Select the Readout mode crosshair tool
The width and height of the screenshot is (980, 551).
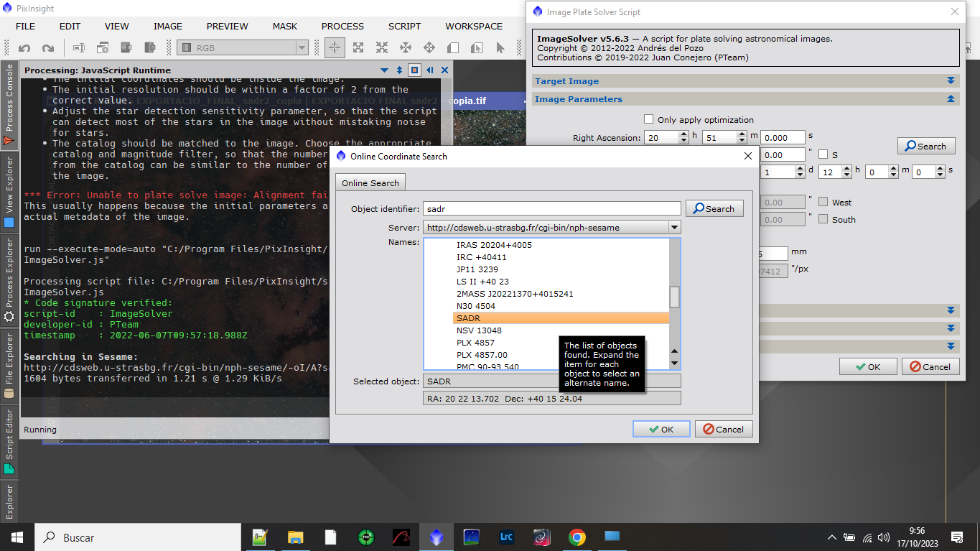click(334, 48)
